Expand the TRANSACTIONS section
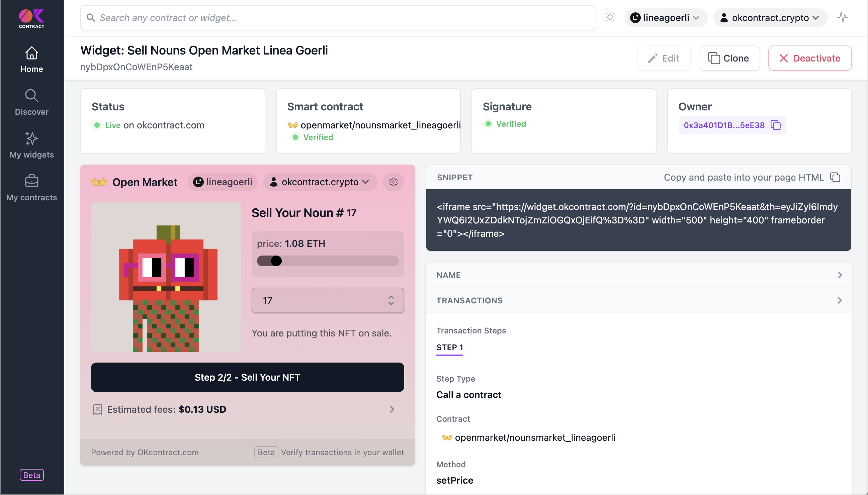 638,301
